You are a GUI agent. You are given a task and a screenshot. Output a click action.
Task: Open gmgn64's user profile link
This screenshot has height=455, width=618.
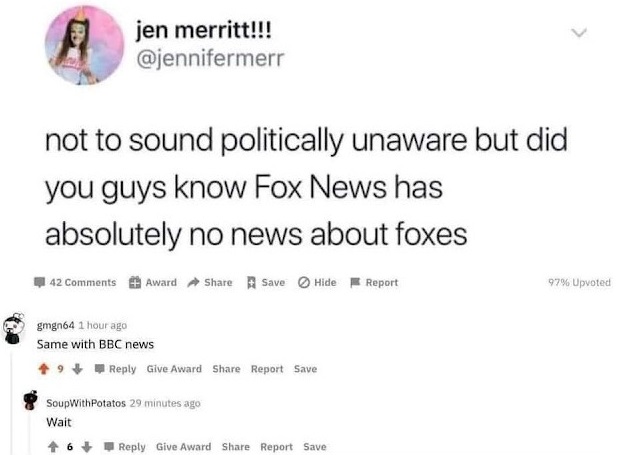(55, 326)
